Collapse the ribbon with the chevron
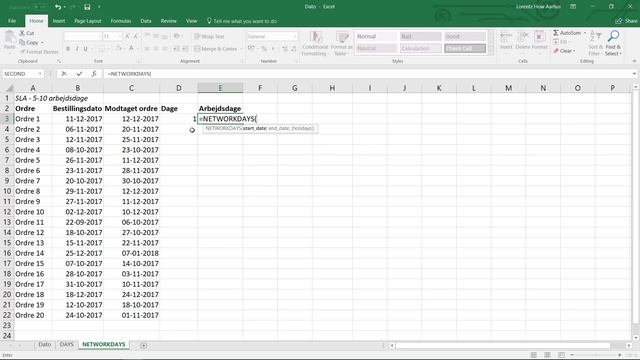Image resolution: width=640 pixels, height=360 pixels. click(634, 61)
